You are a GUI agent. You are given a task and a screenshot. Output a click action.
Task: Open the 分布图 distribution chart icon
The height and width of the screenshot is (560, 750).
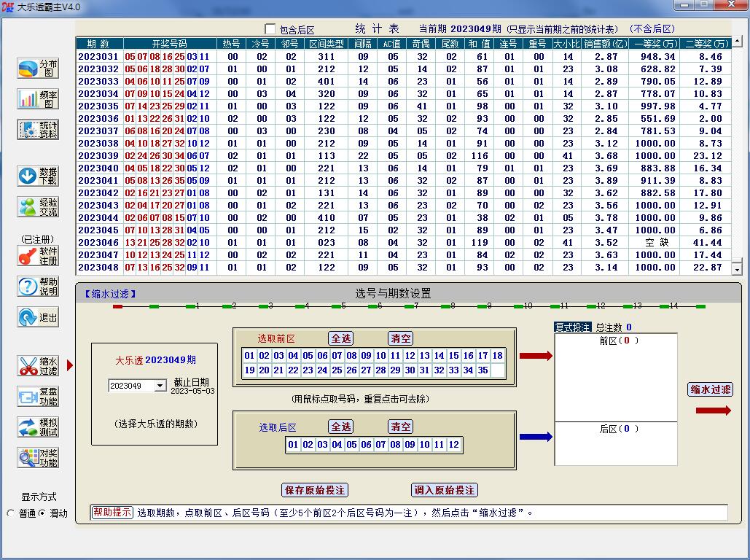[38, 69]
